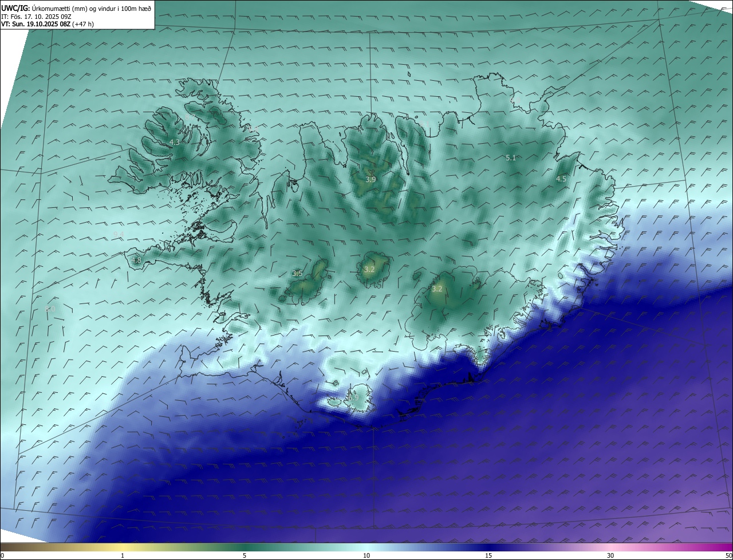The image size is (733, 560).
Task: Click the color scale tick label 0
Action: (x=2, y=556)
